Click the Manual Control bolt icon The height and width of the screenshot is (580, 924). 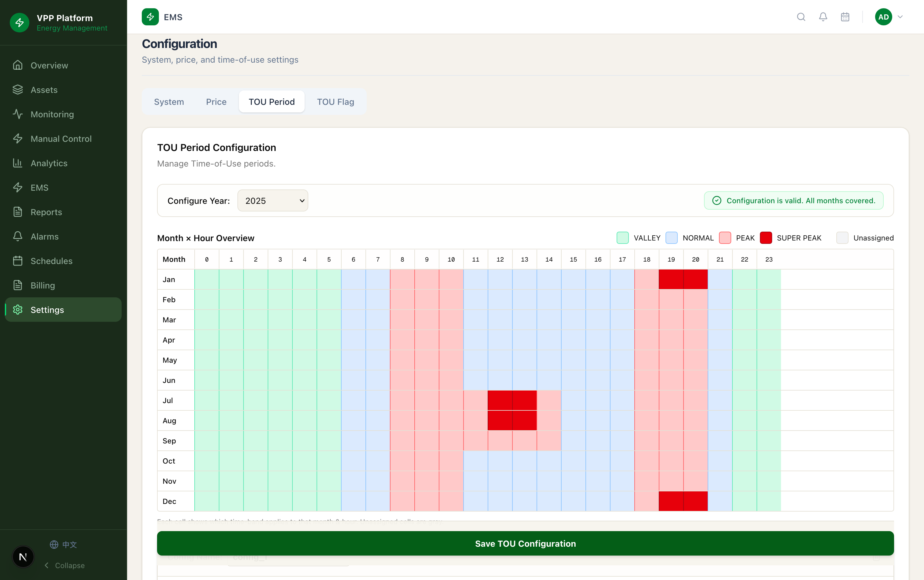[x=18, y=138]
